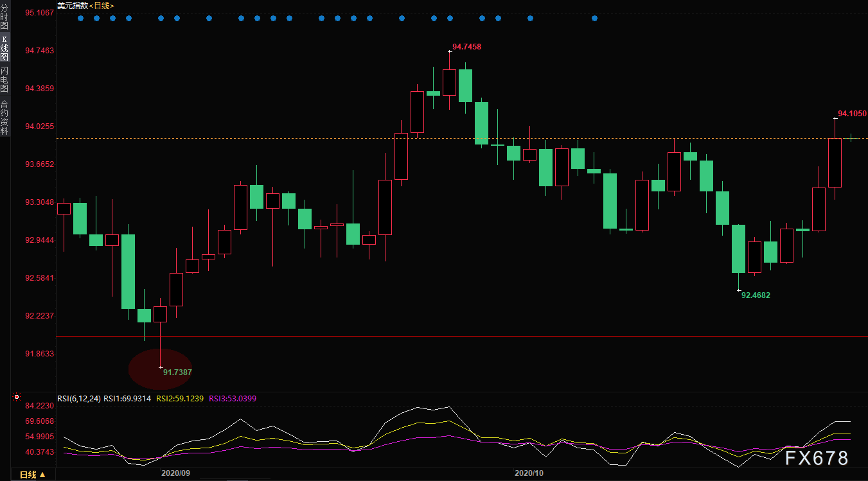
Task: Select the K线图 sidebar tab
Action: (4, 48)
